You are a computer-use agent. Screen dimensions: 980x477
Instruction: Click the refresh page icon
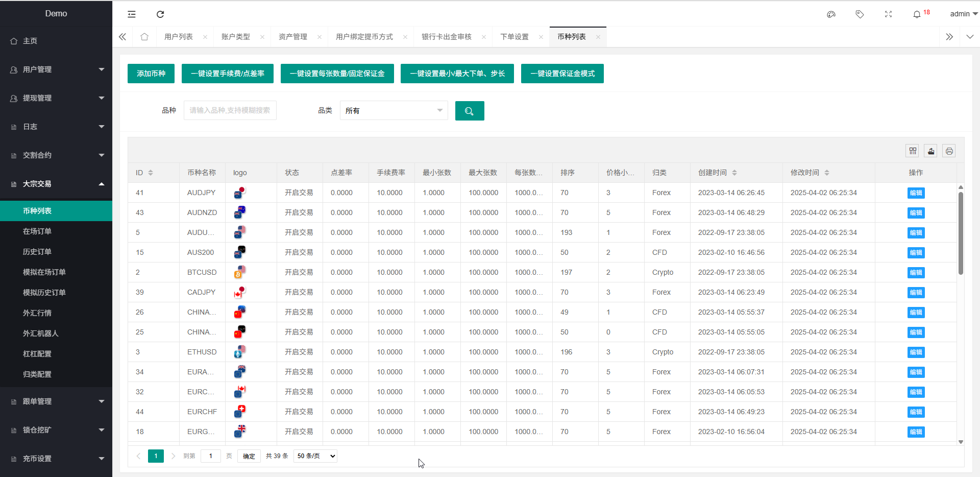pyautogui.click(x=160, y=14)
